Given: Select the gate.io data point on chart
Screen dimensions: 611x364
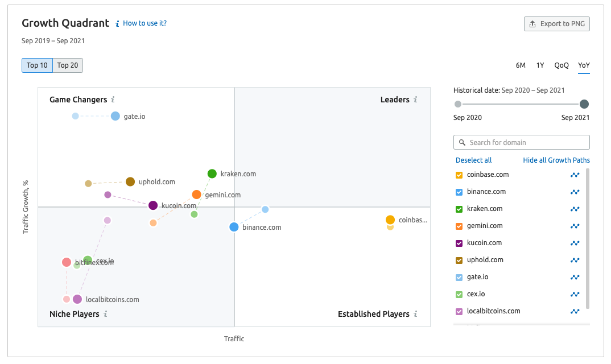Looking at the screenshot, I should coord(115,116).
